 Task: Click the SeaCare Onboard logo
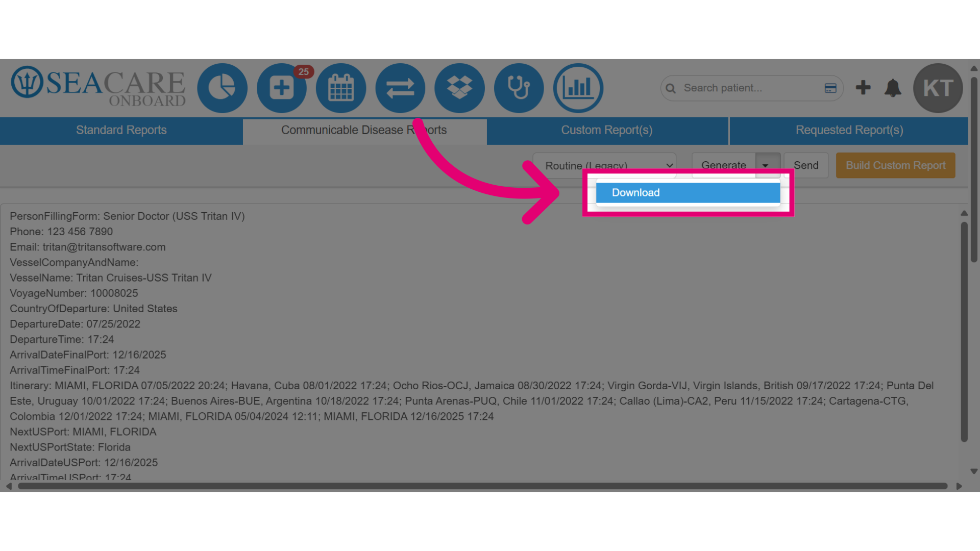pyautogui.click(x=99, y=87)
